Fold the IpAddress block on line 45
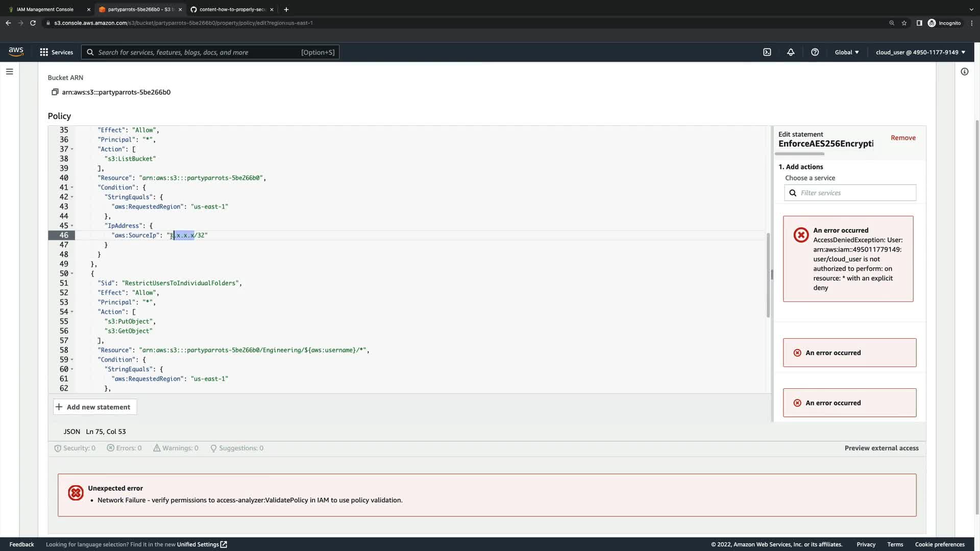Viewport: 980px width, 551px height. 72,226
